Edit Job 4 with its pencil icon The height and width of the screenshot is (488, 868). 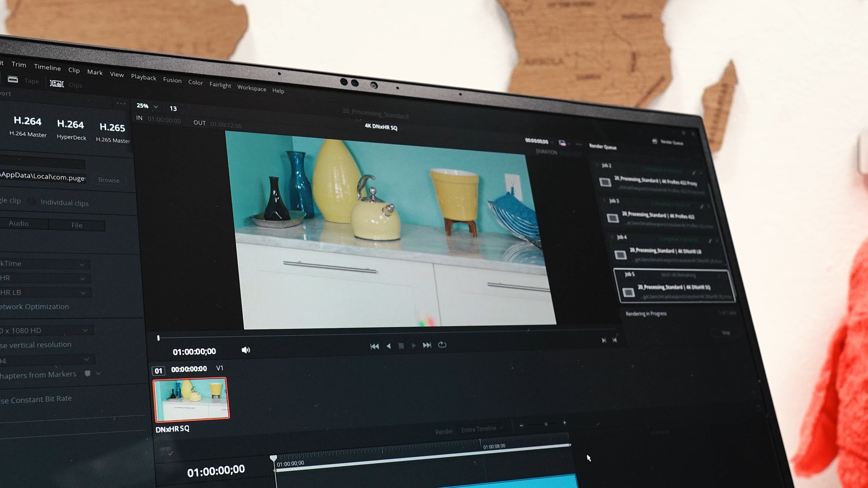coord(710,241)
